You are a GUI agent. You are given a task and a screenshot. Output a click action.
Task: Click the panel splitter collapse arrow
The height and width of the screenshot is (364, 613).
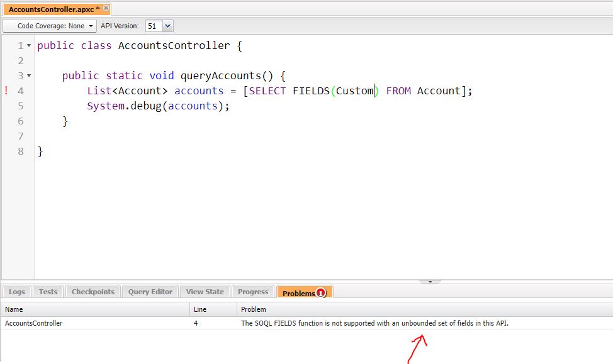[x=430, y=281]
